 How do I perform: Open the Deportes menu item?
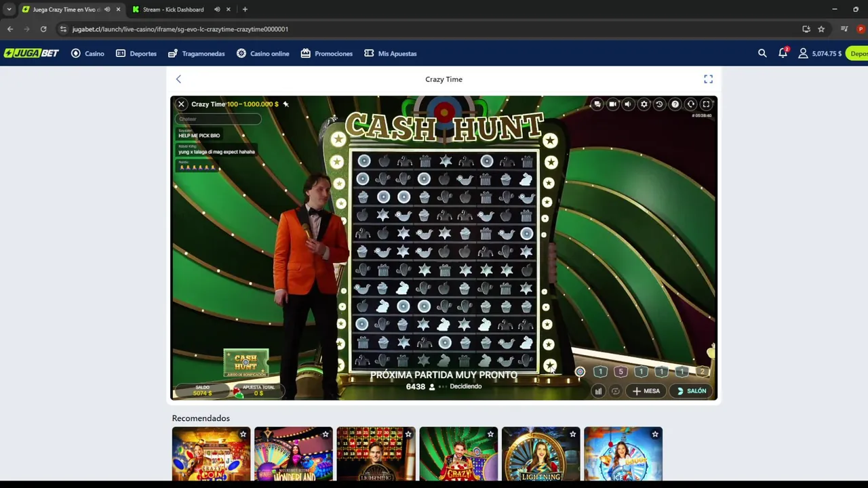point(136,54)
